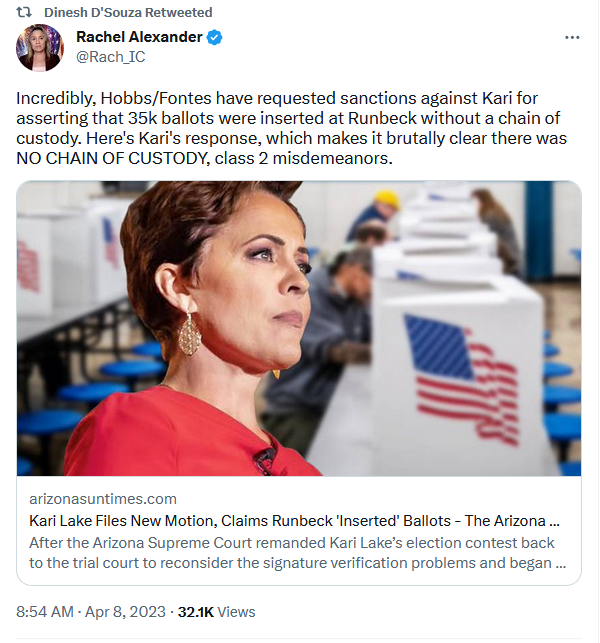Click the word 'Retweeted' in header
Screen dimensions: 600x643
coord(178,12)
